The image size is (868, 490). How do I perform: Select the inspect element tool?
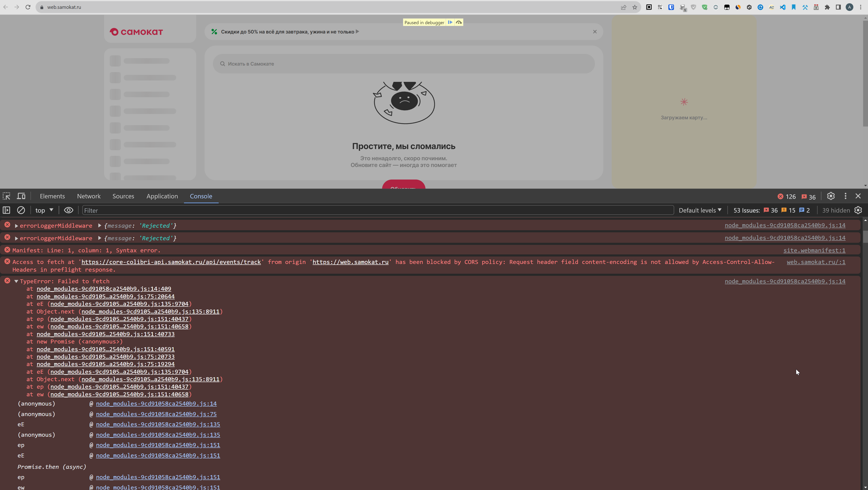tap(6, 196)
